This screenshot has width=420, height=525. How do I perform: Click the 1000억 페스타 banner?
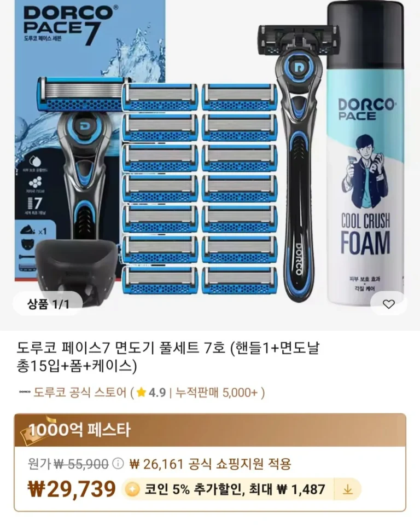(210, 430)
